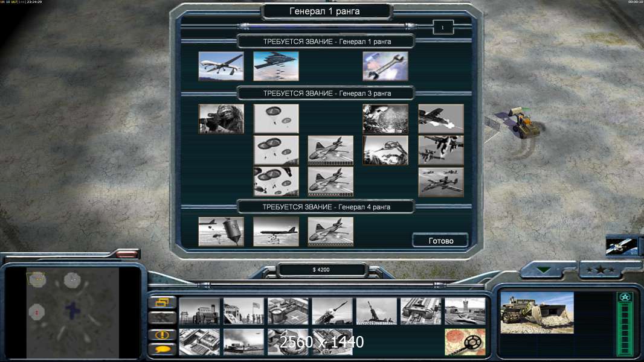Click the 'Генерал 1 ранга' dialog title
Viewport: 644px width, 362px height.
(x=324, y=11)
